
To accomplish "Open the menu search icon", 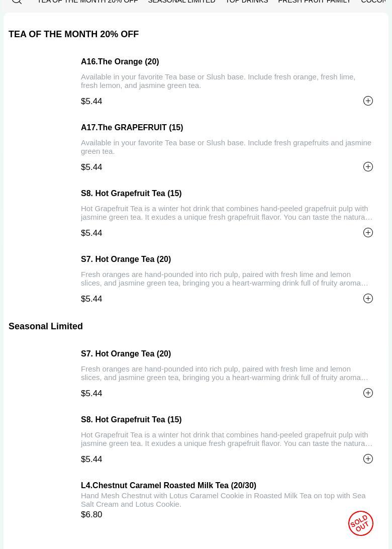I will (17, 2).
